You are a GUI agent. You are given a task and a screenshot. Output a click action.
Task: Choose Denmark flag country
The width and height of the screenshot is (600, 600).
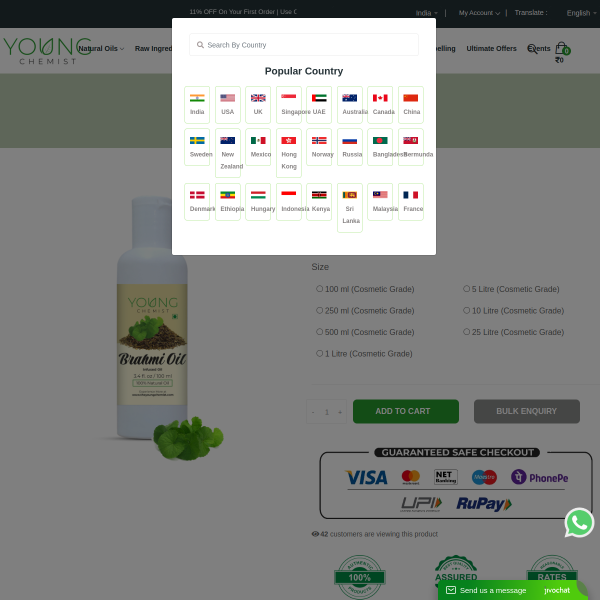click(x=197, y=202)
